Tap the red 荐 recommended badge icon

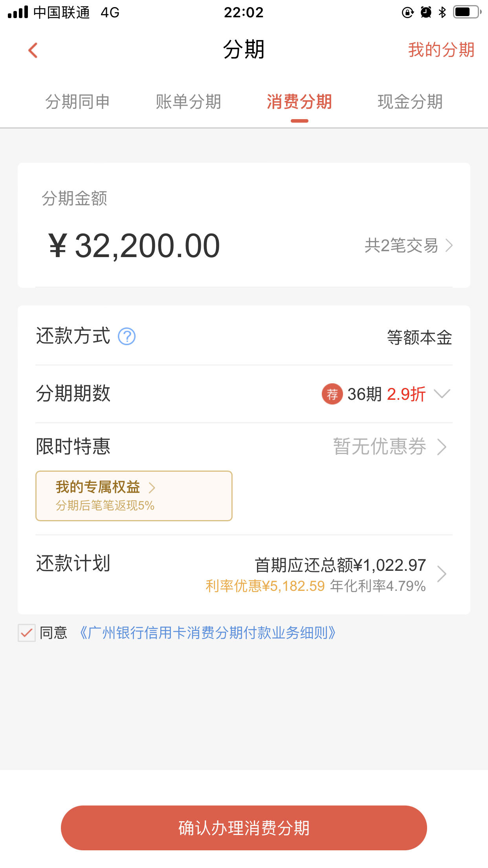(x=332, y=394)
